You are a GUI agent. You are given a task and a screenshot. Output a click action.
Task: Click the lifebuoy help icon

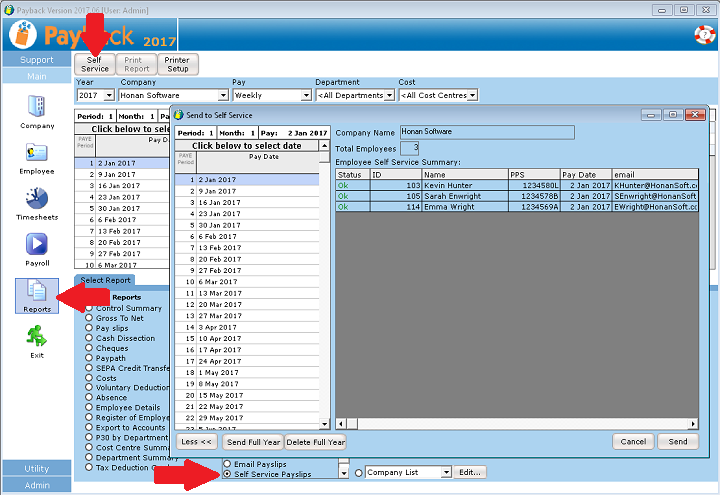[705, 35]
